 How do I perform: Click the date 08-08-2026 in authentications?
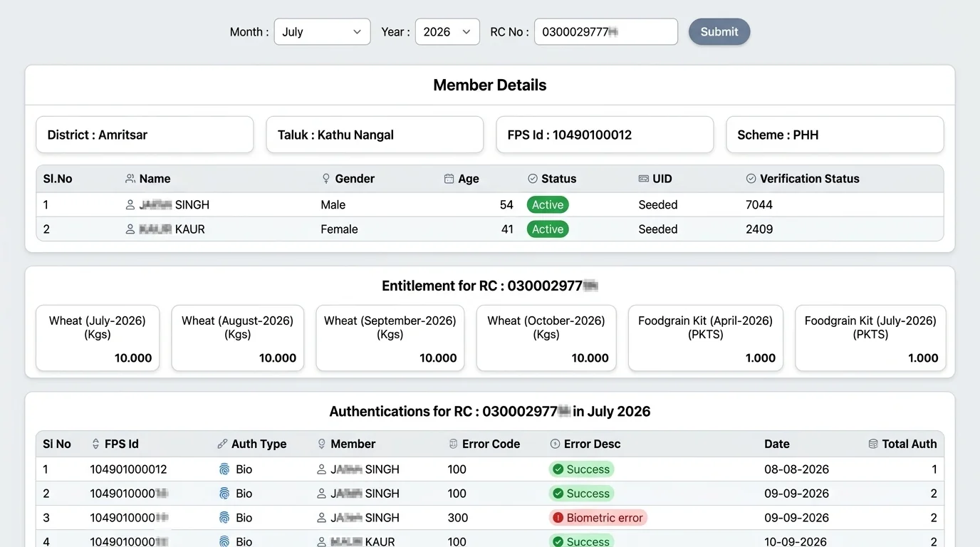[797, 469]
